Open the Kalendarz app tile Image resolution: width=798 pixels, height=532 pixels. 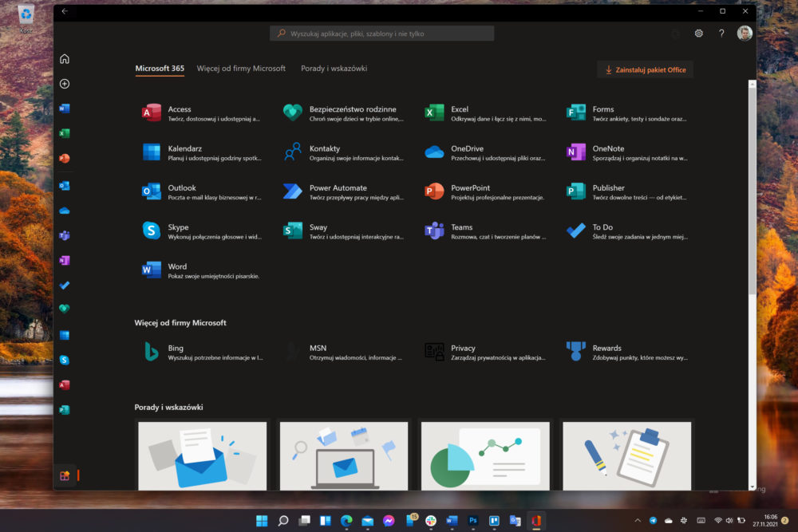202,152
